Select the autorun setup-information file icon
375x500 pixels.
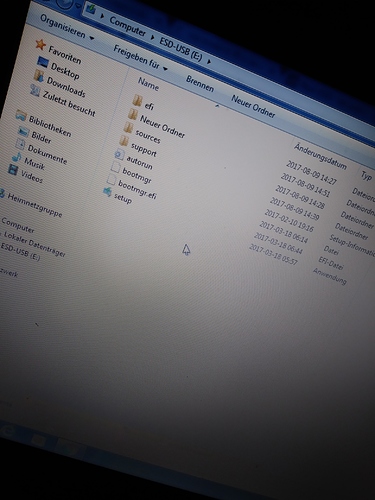click(119, 154)
